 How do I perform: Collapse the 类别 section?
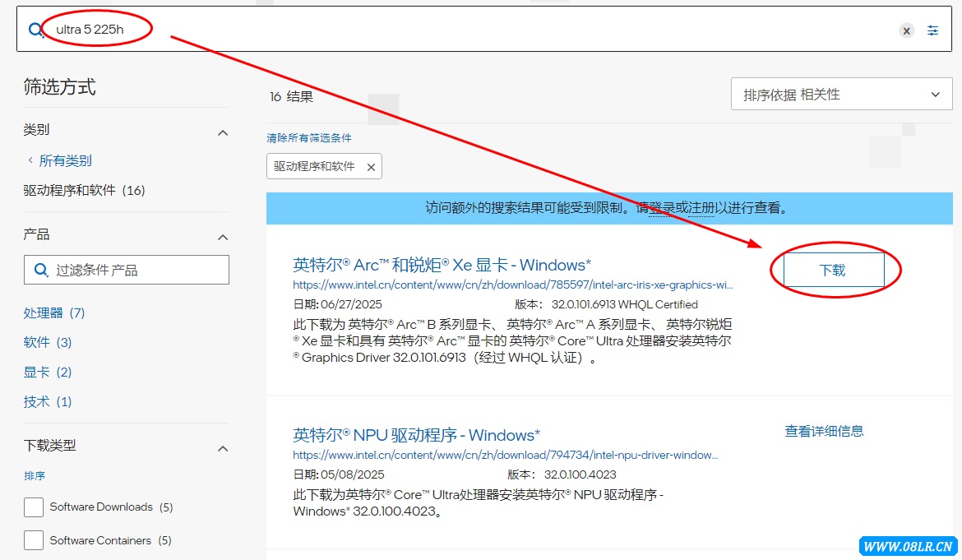coord(223,132)
